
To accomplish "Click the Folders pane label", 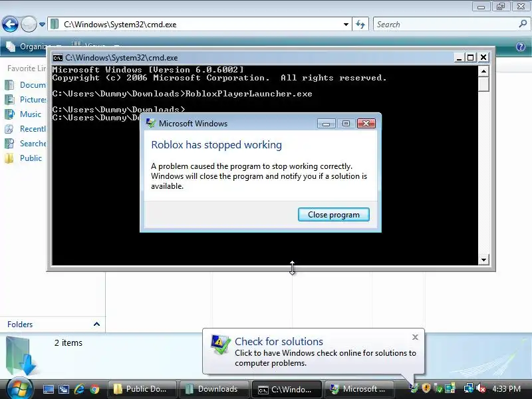I will [20, 325].
